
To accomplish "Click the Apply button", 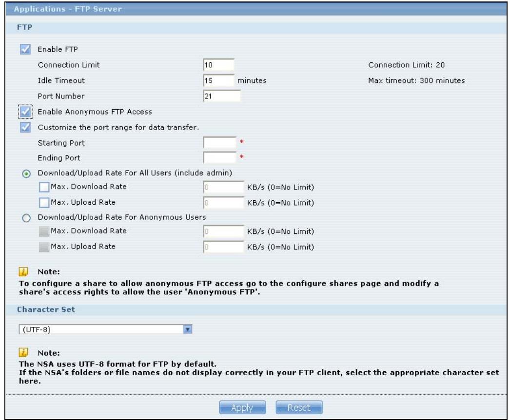I will click(242, 408).
